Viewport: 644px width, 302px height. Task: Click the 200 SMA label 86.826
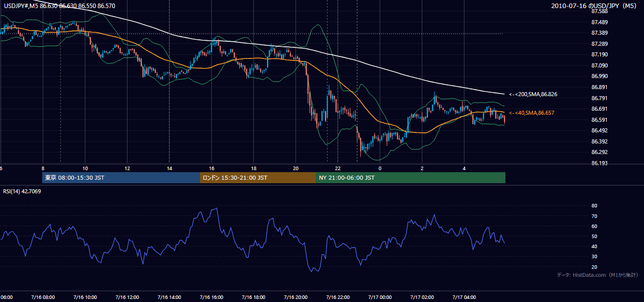(x=533, y=94)
